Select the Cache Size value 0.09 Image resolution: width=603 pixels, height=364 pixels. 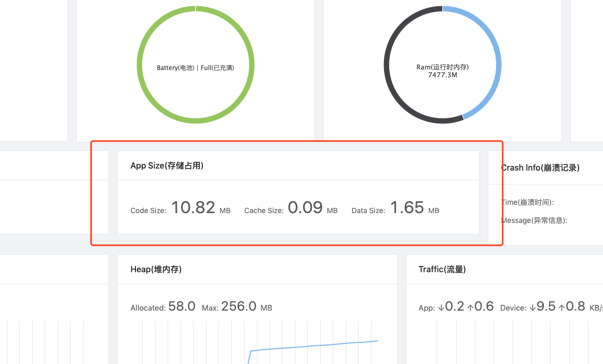(305, 208)
